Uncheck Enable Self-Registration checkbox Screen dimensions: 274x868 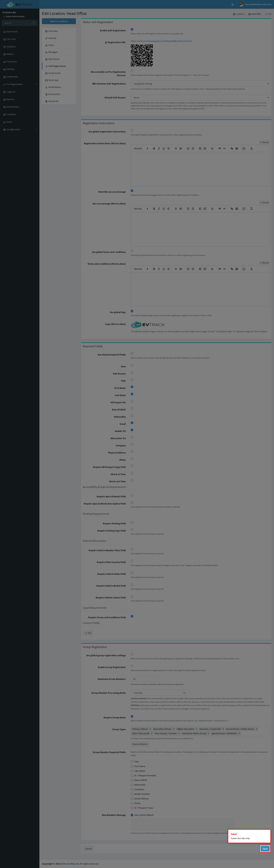(132, 29)
